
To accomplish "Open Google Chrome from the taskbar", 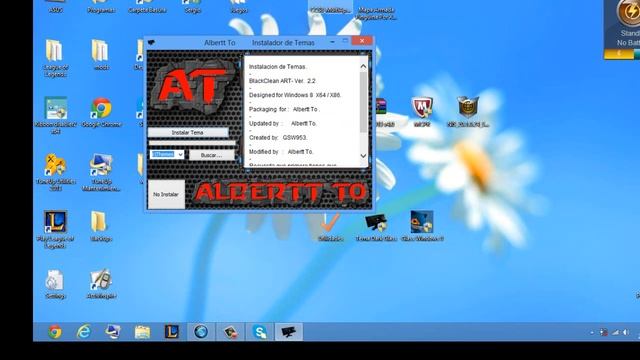I will 55,332.
